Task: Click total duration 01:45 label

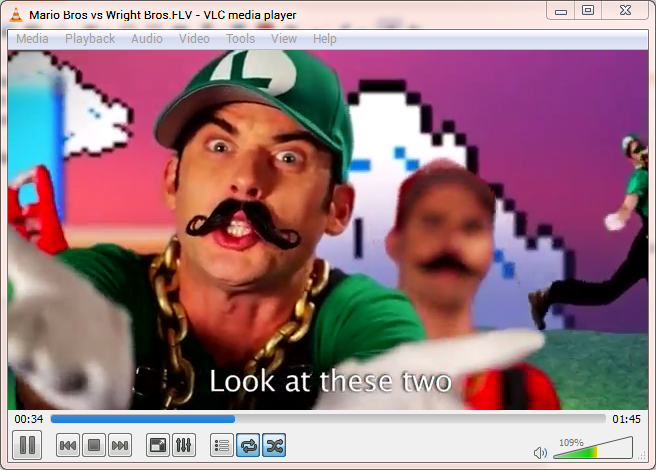Action: pos(626,419)
